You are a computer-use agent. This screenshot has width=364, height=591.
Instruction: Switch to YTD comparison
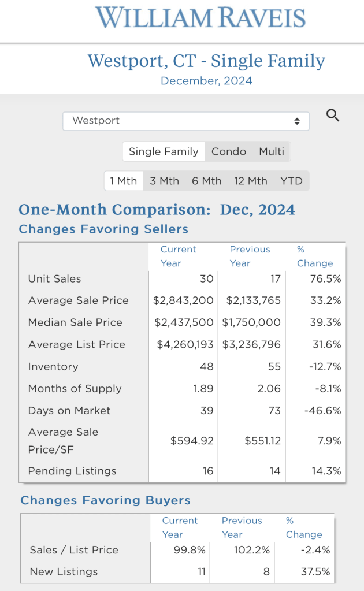tap(291, 181)
